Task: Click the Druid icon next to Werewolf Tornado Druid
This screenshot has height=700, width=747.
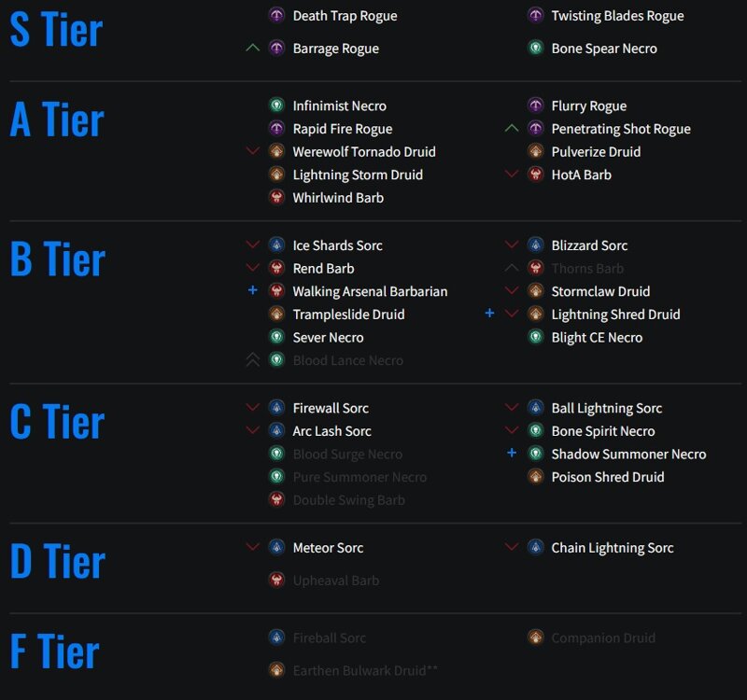Action: tap(276, 151)
